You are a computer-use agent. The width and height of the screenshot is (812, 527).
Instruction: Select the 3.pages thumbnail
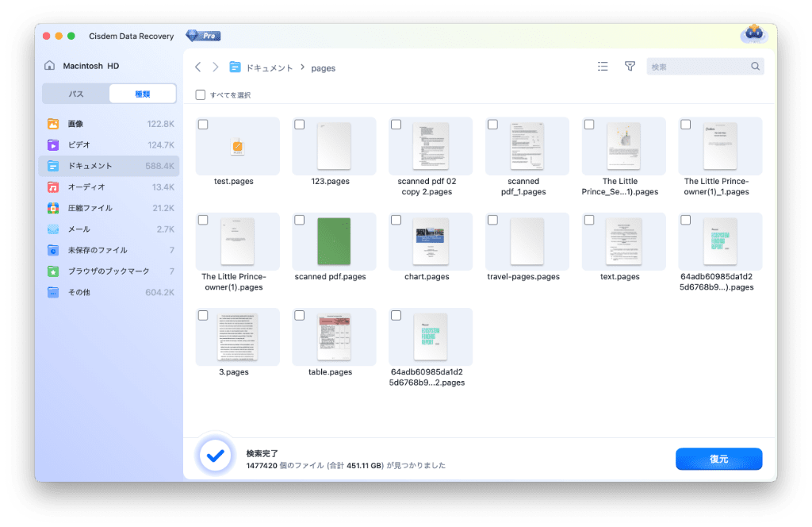(238, 337)
